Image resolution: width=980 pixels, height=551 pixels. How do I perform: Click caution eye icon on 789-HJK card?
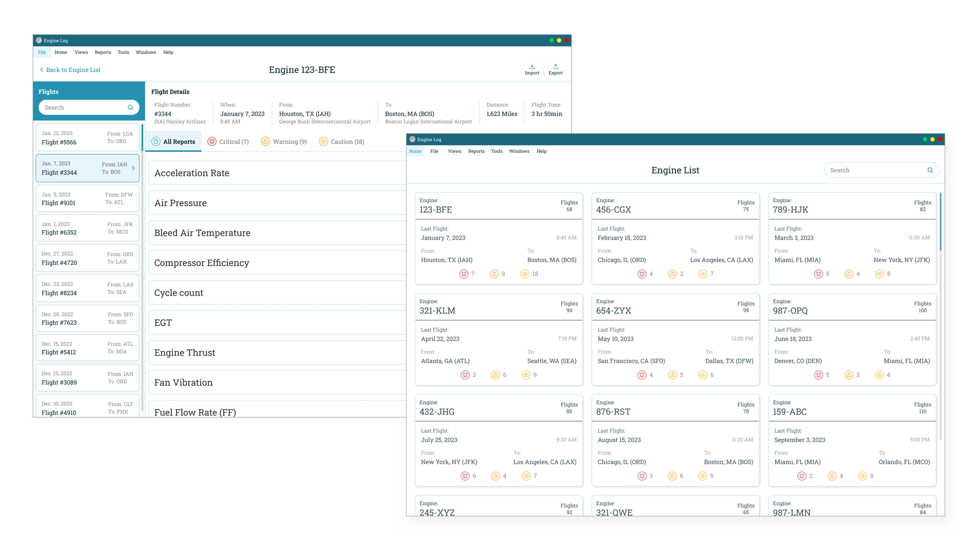[880, 274]
